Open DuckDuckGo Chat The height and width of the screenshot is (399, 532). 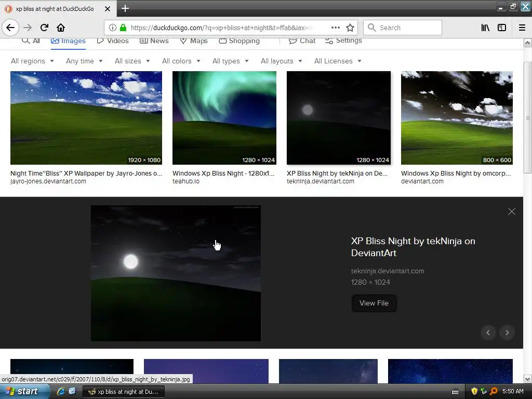302,41
